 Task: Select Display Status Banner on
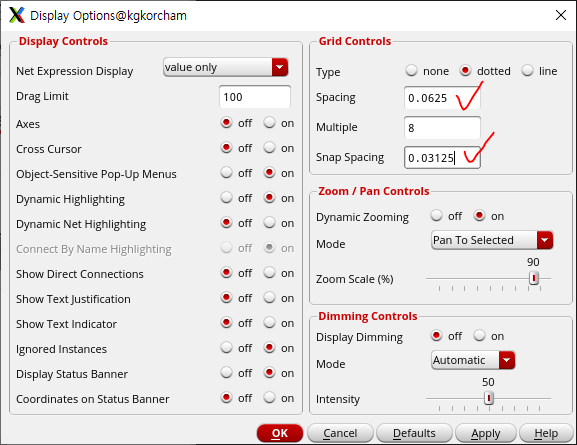(269, 373)
